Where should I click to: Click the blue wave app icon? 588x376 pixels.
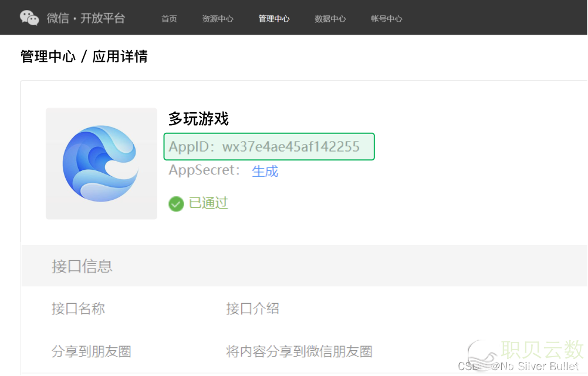point(101,163)
